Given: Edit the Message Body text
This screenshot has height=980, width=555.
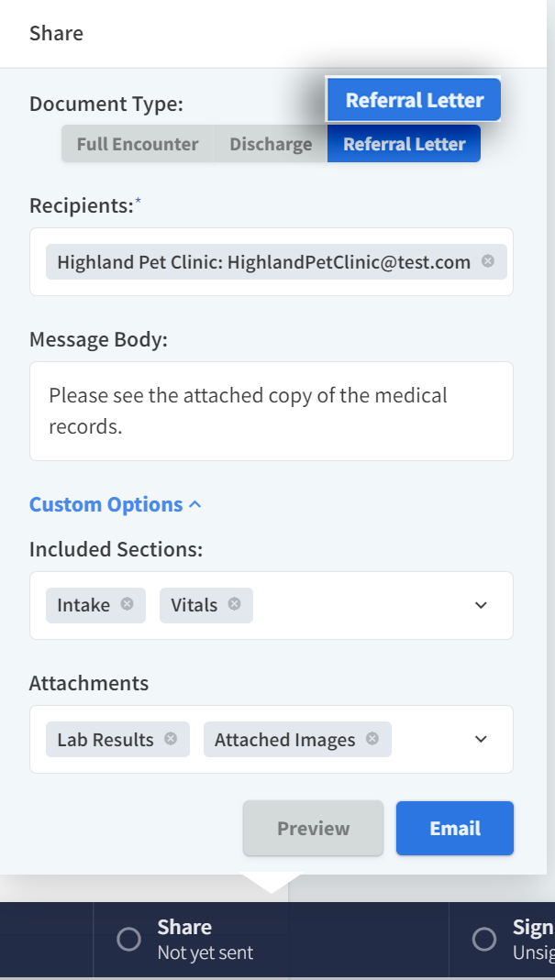Looking at the screenshot, I should tap(271, 411).
